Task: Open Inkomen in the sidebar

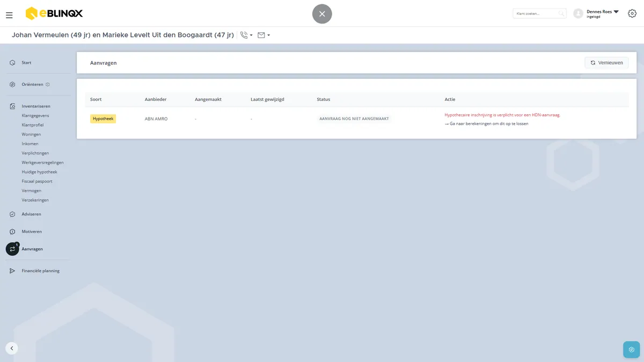Action: pos(30,144)
